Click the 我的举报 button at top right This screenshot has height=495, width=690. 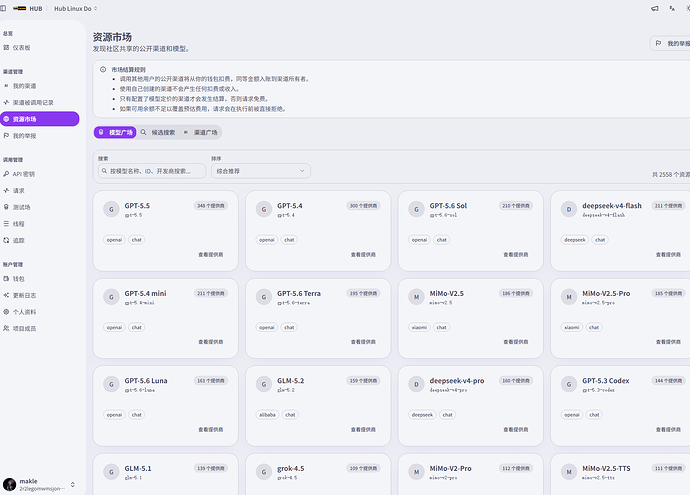click(671, 43)
